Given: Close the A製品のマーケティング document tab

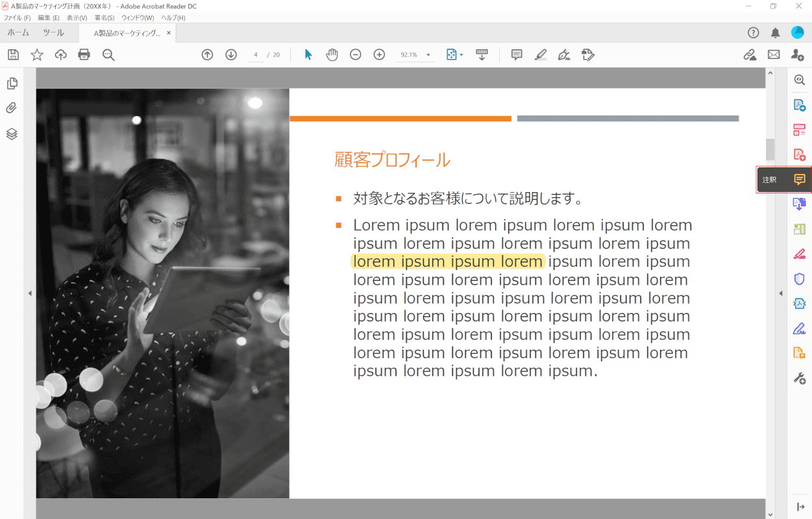Looking at the screenshot, I should pos(169,32).
